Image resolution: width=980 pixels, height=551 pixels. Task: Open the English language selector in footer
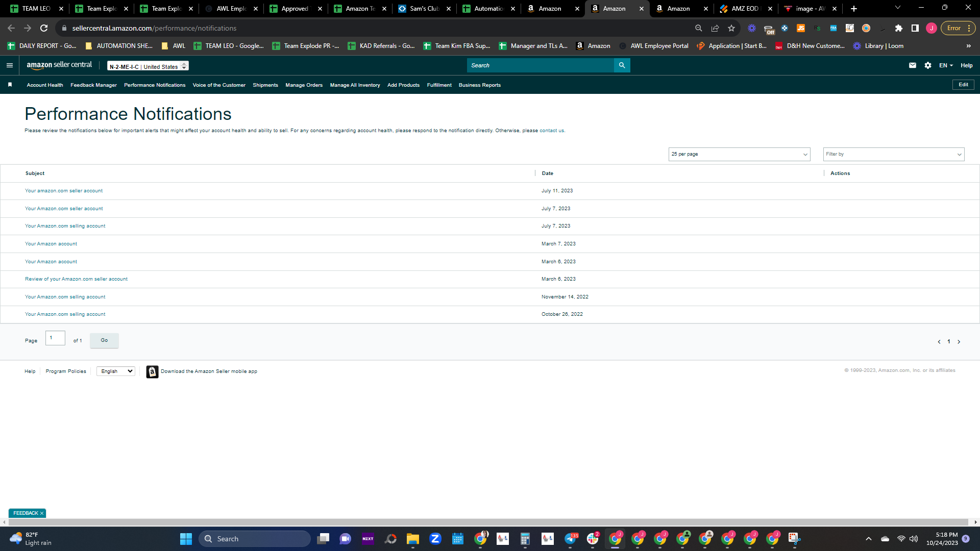(116, 371)
